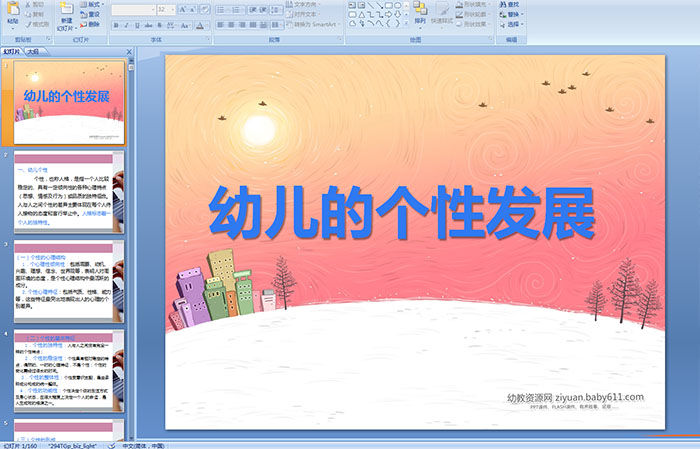
Task: Click the Reset (重设) slide icon
Action: pyautogui.click(x=83, y=14)
